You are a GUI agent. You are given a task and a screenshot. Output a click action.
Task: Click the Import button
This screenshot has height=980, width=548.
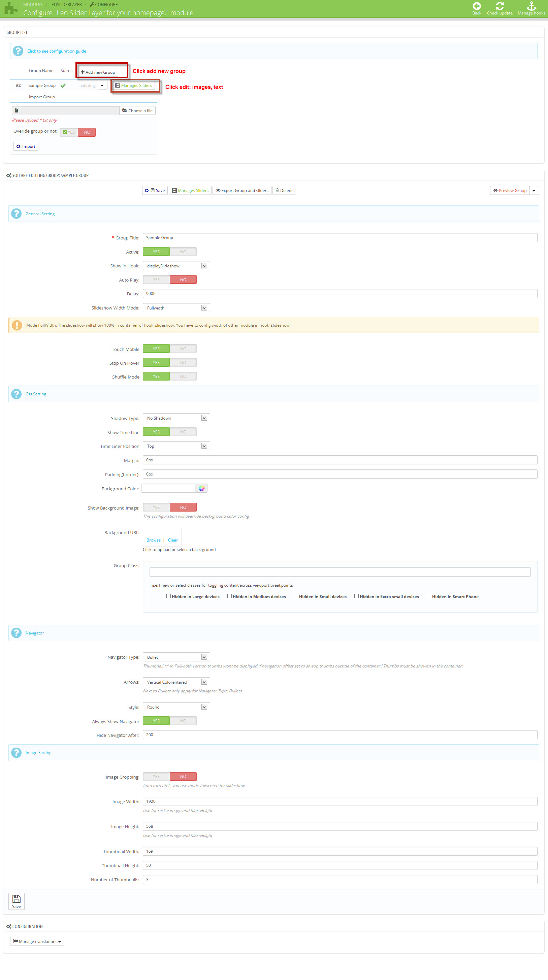tap(26, 146)
